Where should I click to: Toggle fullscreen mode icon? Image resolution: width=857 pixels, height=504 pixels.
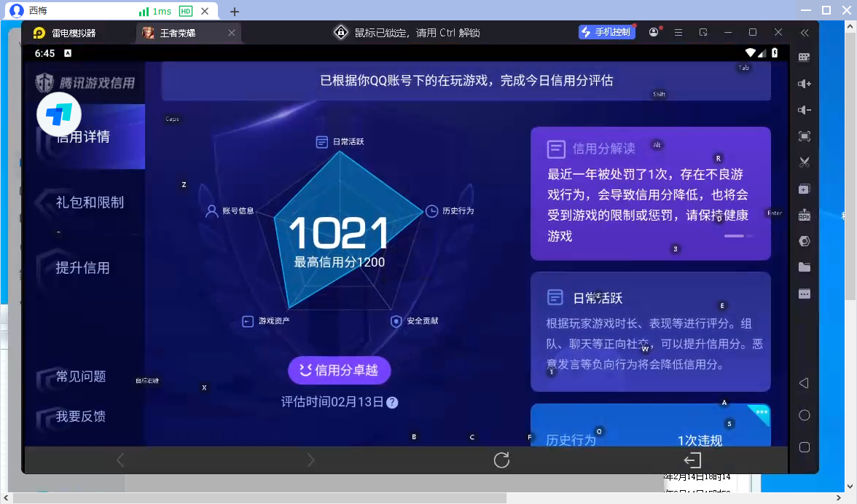(x=804, y=136)
